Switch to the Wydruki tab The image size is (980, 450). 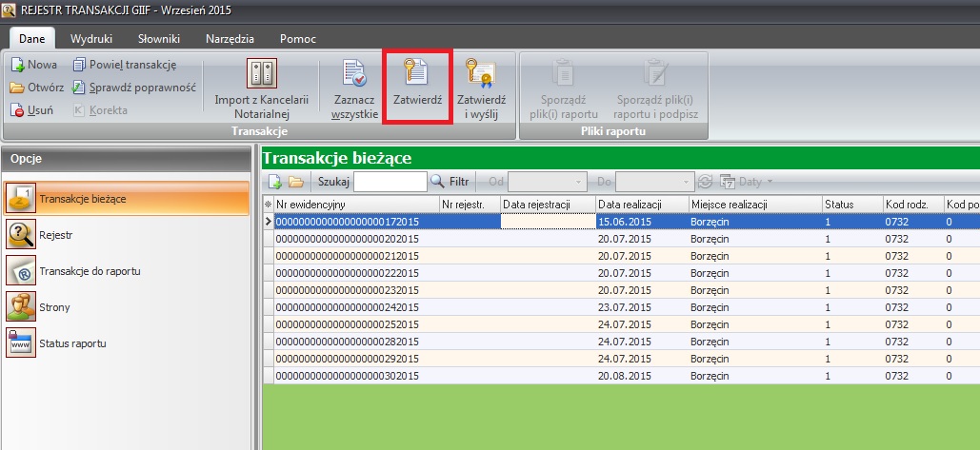91,39
